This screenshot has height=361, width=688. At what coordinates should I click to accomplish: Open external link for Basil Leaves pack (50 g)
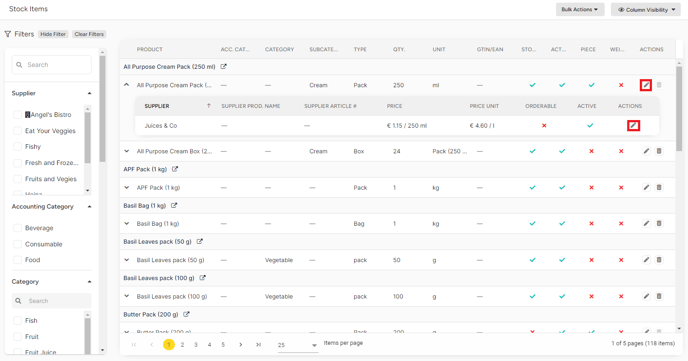click(200, 241)
